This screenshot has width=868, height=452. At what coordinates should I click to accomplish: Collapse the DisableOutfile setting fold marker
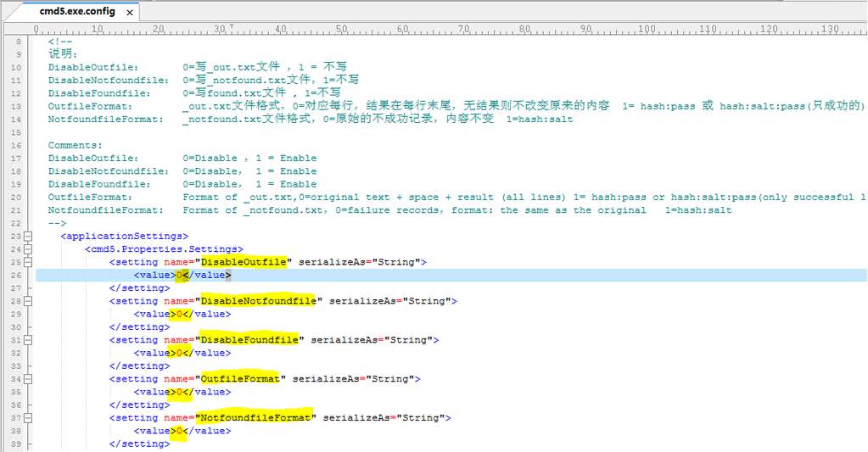(28, 262)
